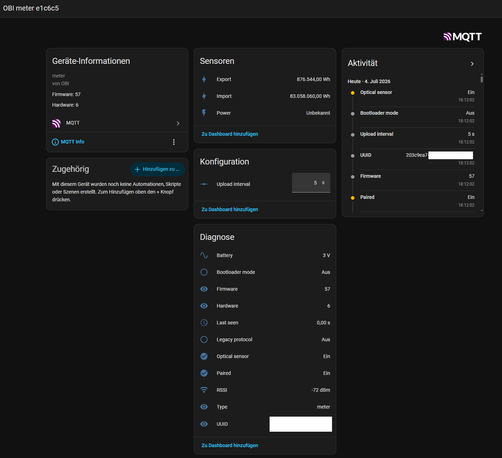
Task: Open three-dot menu beside MQTT Info
Action: pos(174,142)
